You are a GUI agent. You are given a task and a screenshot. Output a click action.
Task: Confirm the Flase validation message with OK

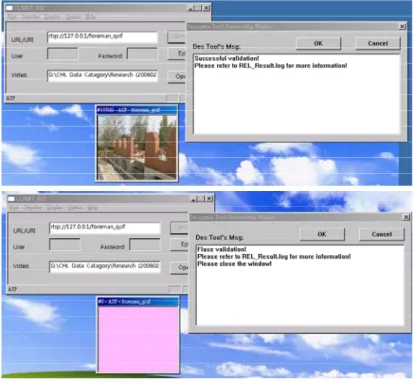[322, 234]
